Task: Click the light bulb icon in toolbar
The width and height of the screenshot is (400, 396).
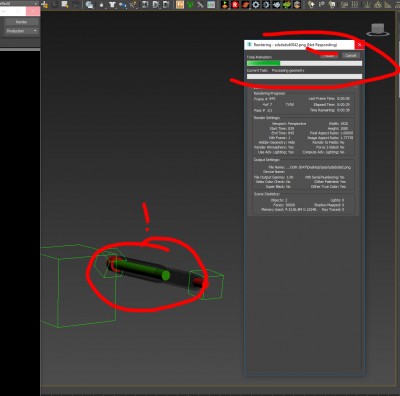Action: [x=312, y=4]
